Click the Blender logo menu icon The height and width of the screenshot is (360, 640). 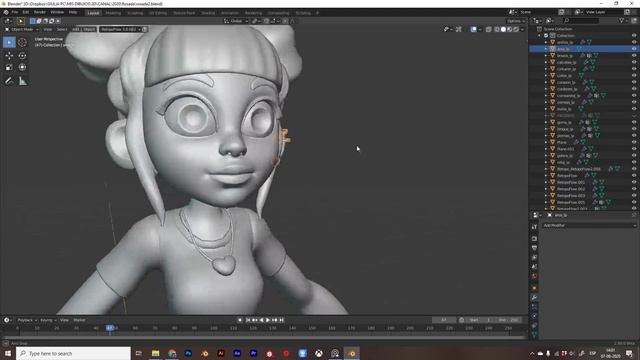[x=6, y=13]
